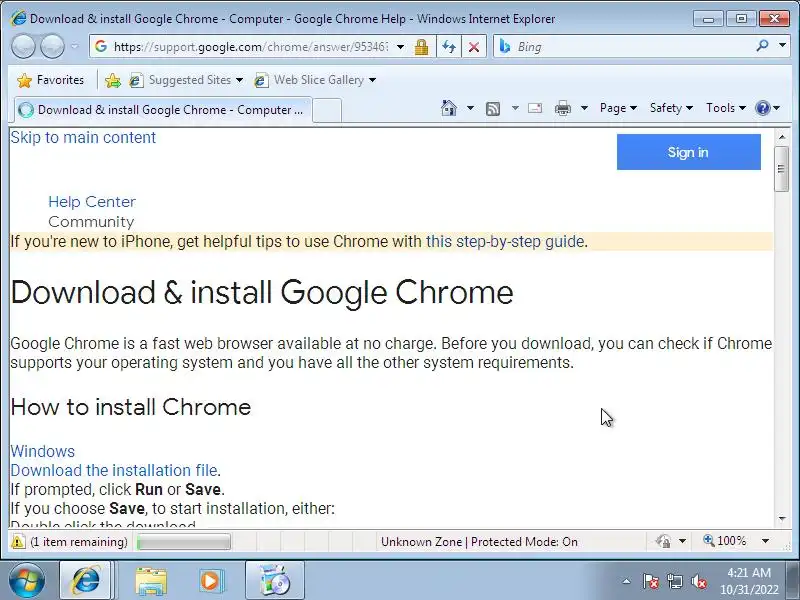Expand the zoom level dropdown arrow
Viewport: 800px width, 600px height.
click(765, 541)
